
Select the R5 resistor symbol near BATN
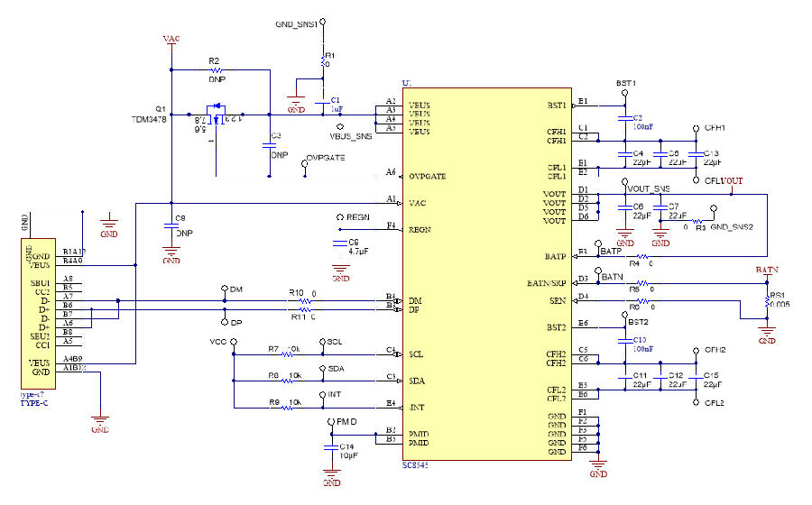642,283
